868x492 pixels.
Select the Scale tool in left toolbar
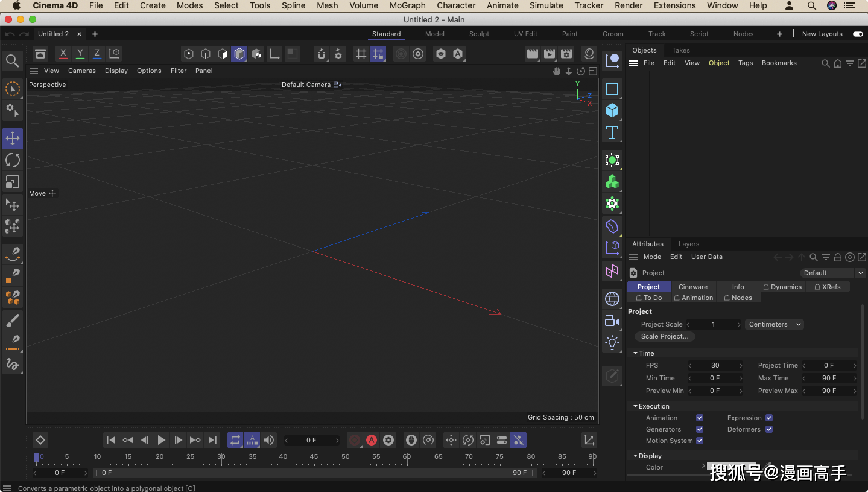[13, 182]
